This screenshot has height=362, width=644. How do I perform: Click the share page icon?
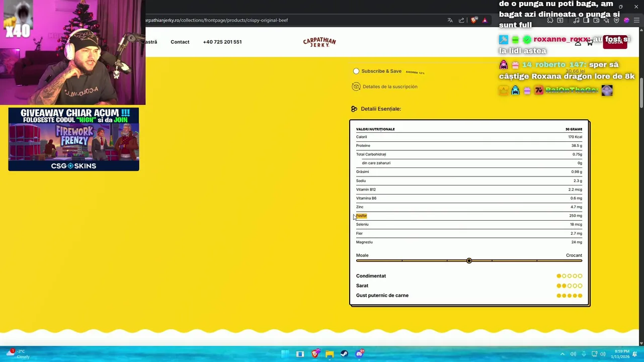(461, 20)
